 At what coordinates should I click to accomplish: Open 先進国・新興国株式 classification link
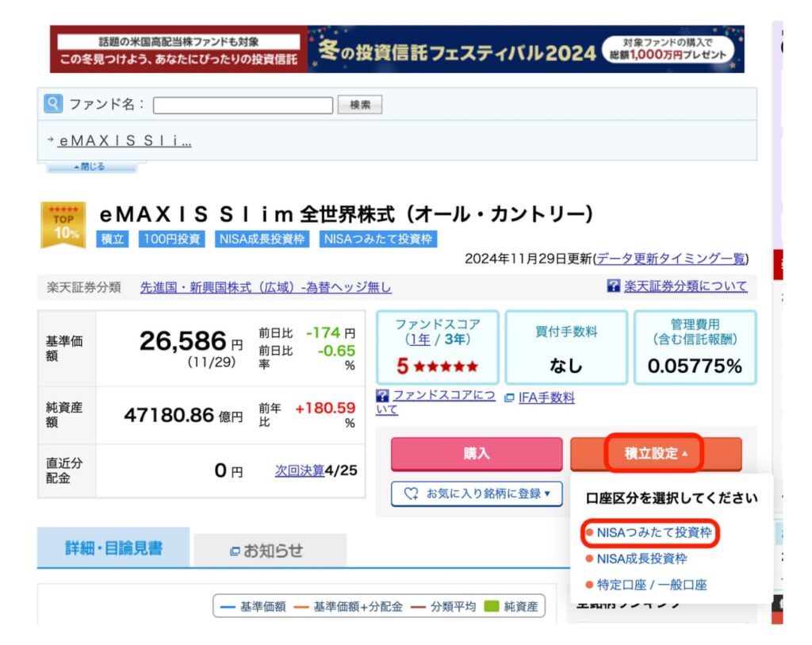coord(266,287)
